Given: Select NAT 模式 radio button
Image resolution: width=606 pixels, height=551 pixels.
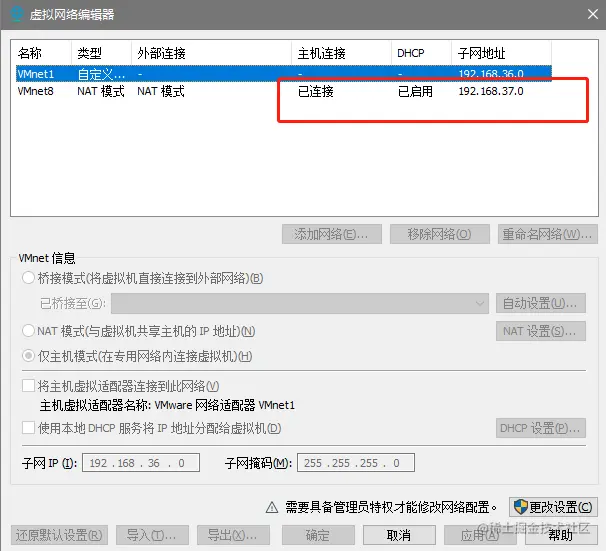Looking at the screenshot, I should click(28, 331).
